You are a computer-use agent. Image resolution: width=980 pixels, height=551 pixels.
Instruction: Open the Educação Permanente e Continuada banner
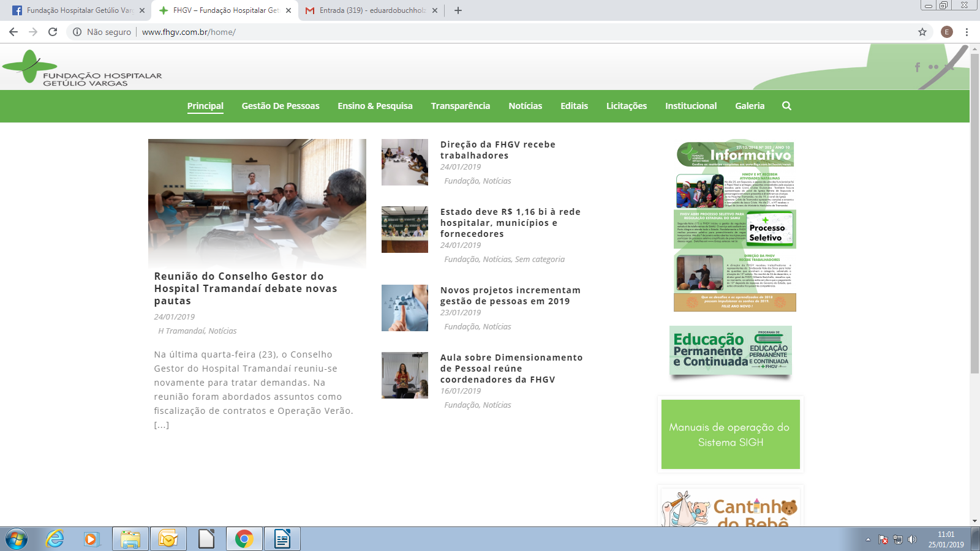[730, 350]
